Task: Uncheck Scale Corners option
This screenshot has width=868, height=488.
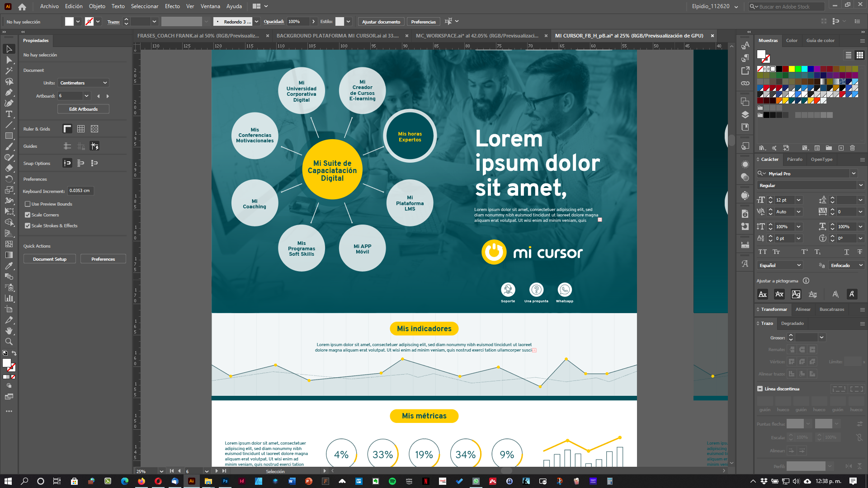Action: tap(28, 215)
